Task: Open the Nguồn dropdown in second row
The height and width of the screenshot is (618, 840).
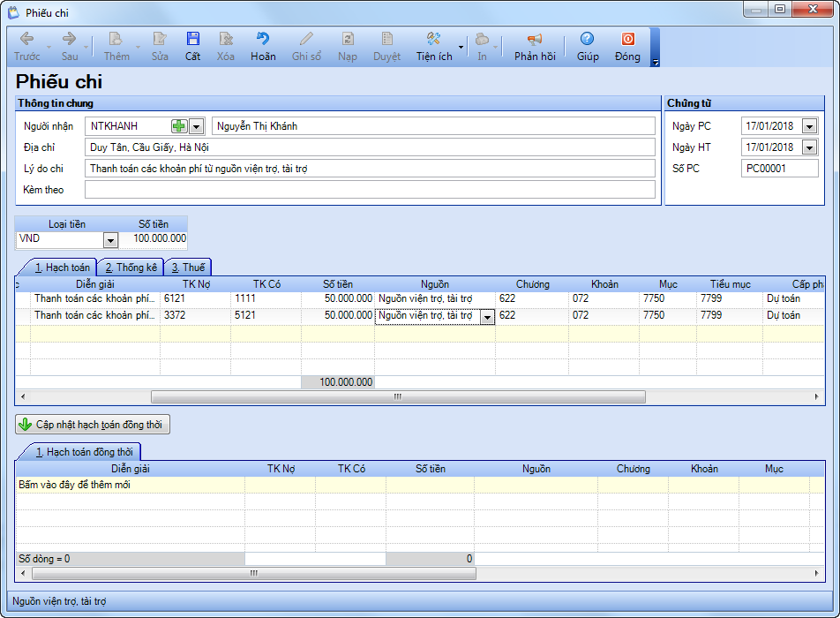Action: tap(487, 317)
